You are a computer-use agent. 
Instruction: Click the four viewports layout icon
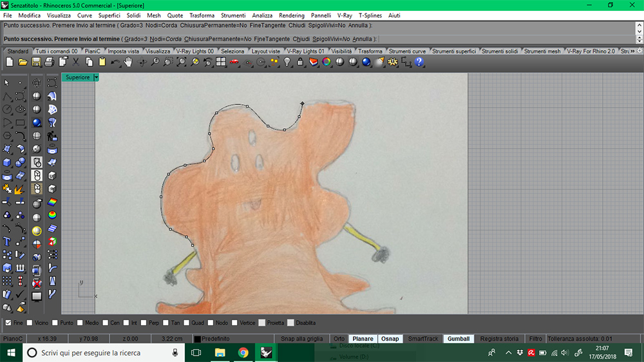tap(221, 62)
